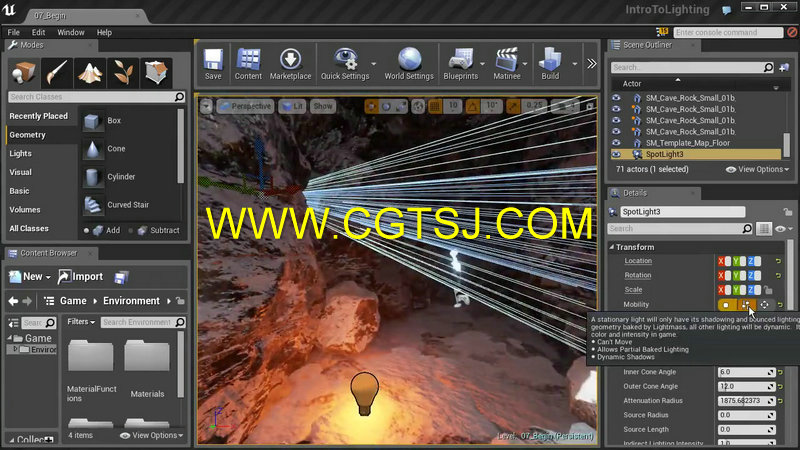Viewport: 800px width, 450px height.
Task: Select the Geometry Editing mode icon
Action: 156,72
